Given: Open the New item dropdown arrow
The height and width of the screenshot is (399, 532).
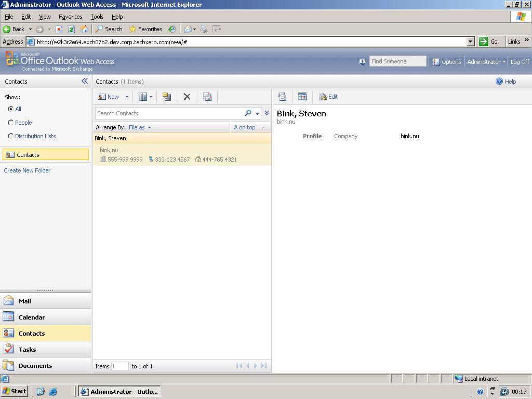Looking at the screenshot, I should (127, 97).
